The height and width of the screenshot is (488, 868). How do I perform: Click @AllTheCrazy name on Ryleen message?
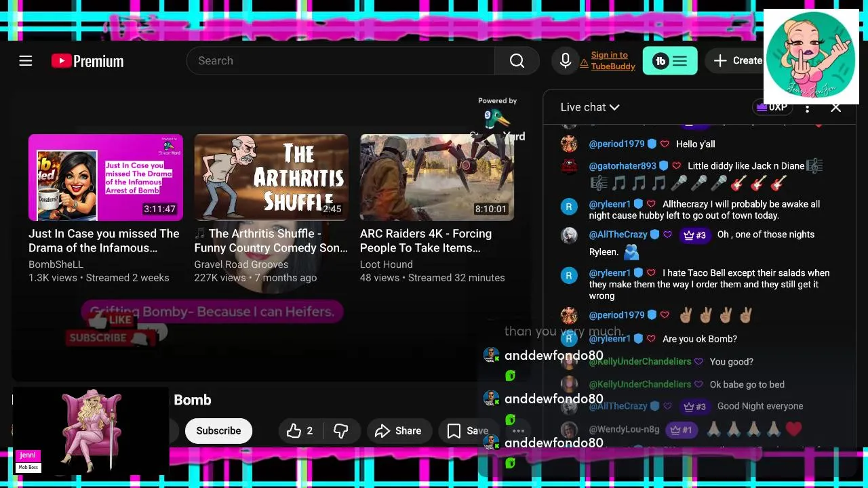(x=618, y=235)
